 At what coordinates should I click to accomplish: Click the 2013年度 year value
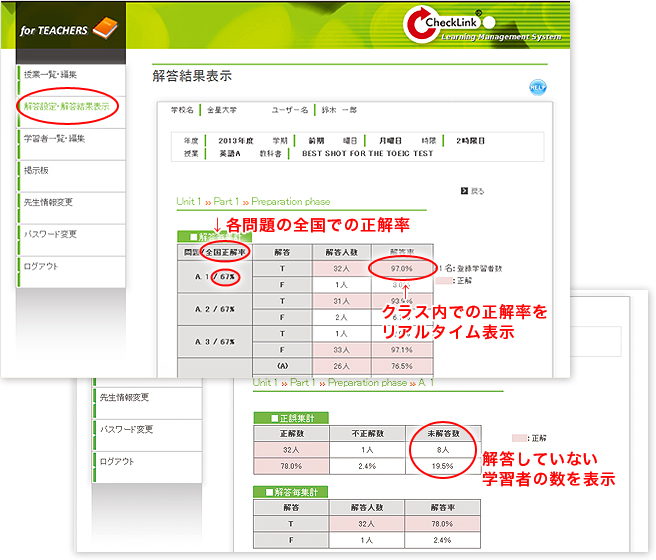[236, 141]
